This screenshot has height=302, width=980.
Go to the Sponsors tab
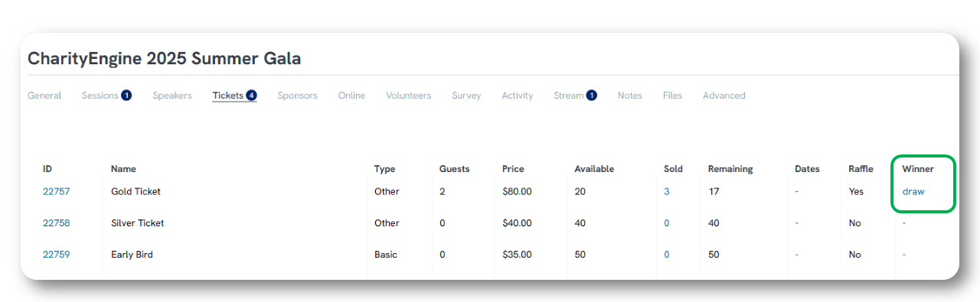pos(297,96)
